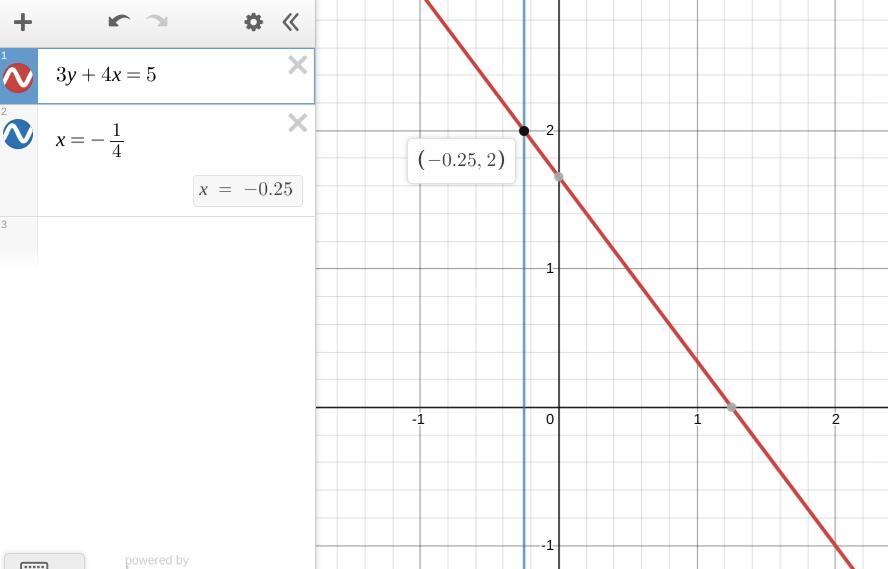Click the x = -0.25 evaluated value box
Viewport: 888px width, 569px height.
click(247, 191)
